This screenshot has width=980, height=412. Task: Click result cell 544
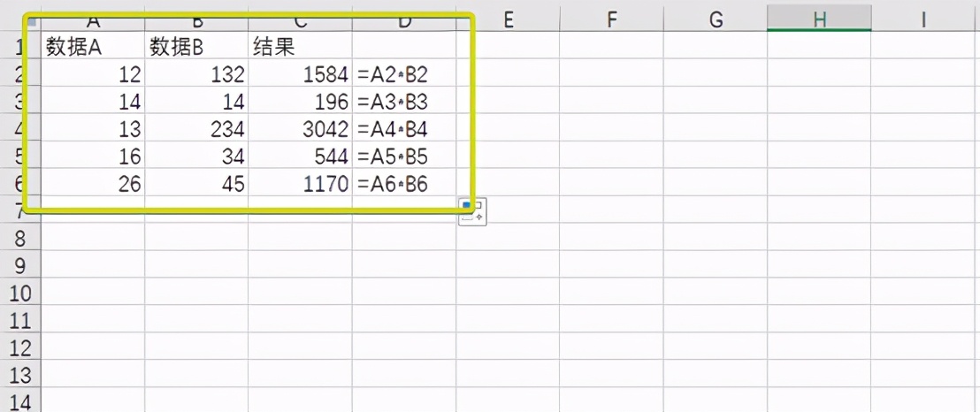coord(300,156)
